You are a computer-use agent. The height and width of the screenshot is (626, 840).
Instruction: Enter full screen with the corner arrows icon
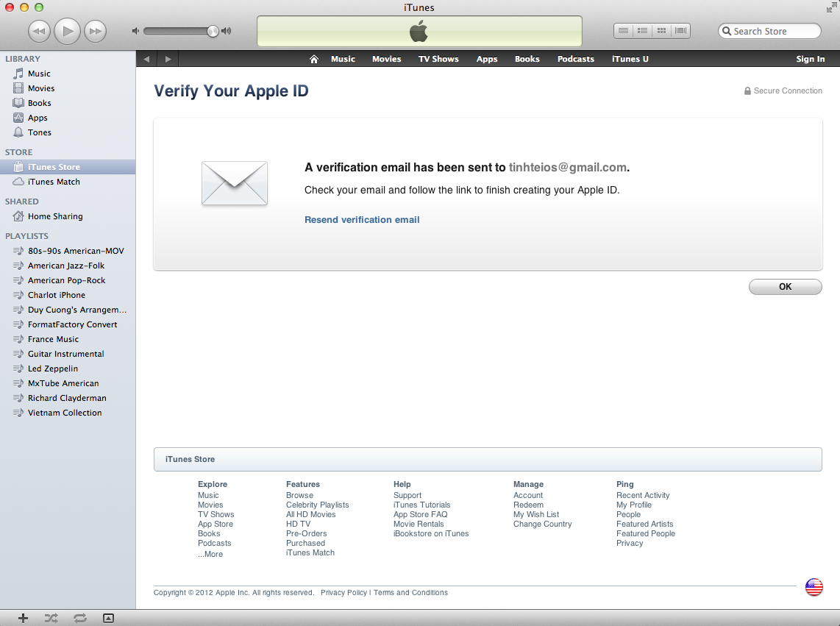pyautogui.click(x=831, y=7)
